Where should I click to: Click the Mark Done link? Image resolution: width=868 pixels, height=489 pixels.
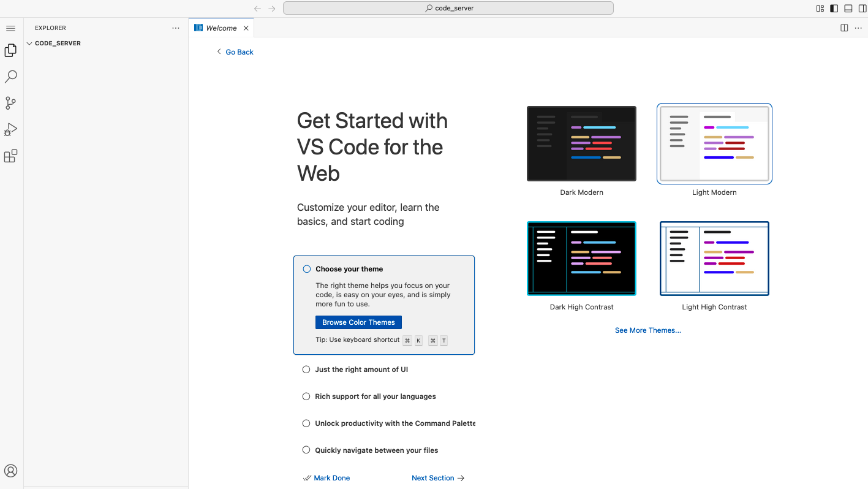click(326, 478)
